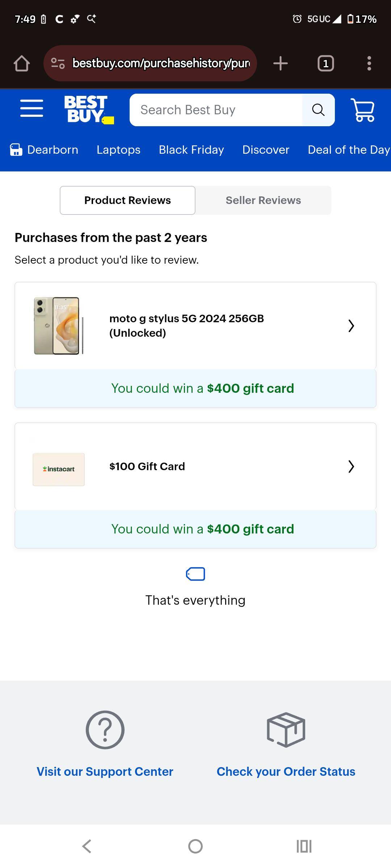Screen dimensions: 391x868
Task: Expand $100 Gift Card review chevron
Action: click(x=351, y=467)
